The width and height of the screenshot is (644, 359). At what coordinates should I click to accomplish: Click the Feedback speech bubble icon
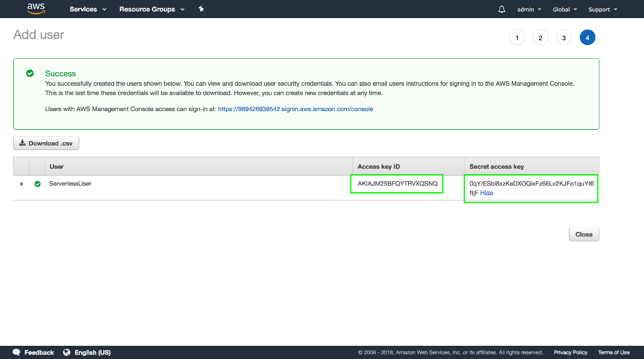[x=17, y=352]
